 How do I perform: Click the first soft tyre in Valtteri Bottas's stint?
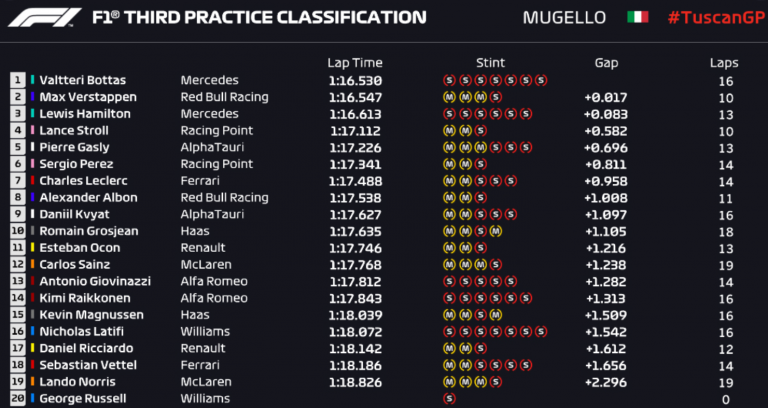[447, 80]
